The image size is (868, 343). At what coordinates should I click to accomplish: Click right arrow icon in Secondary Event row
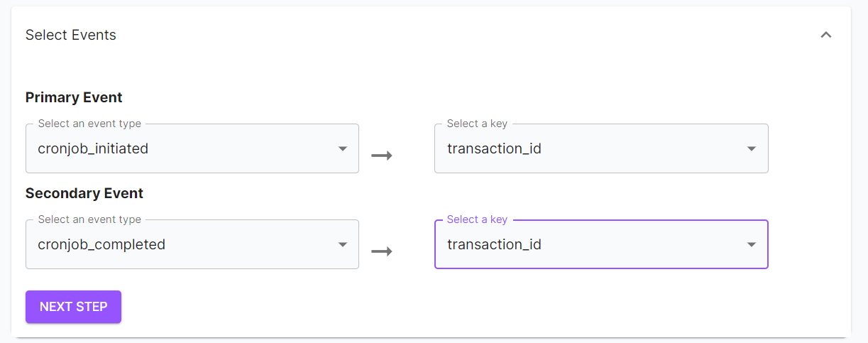pyautogui.click(x=382, y=251)
